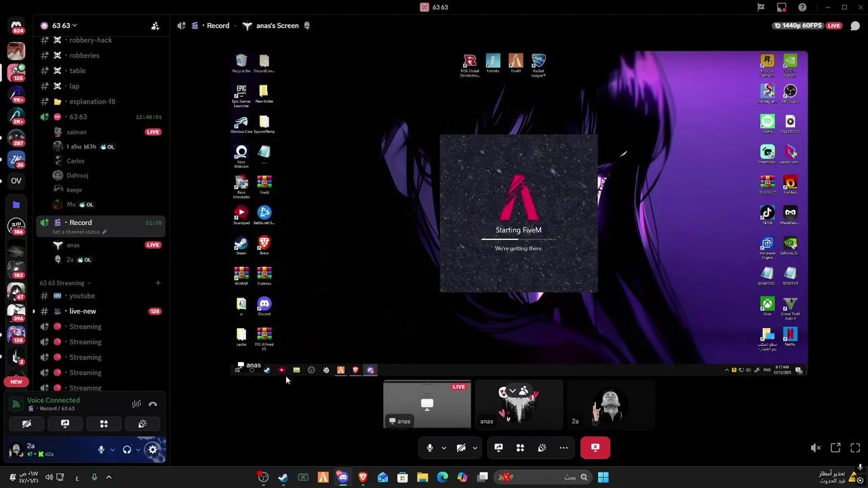The width and height of the screenshot is (868, 488).
Task: Enter full screen for the stream
Action: point(855,448)
